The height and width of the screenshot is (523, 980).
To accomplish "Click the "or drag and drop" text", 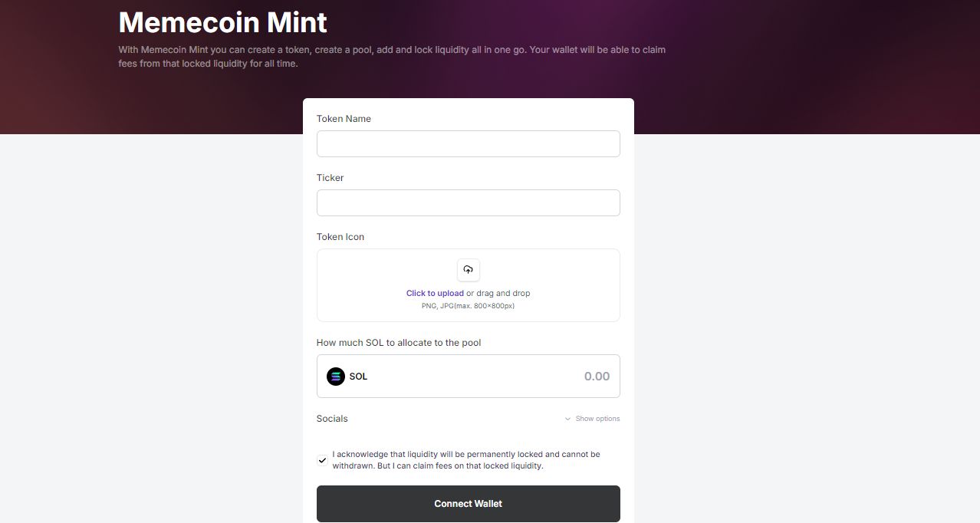I will click(x=498, y=293).
